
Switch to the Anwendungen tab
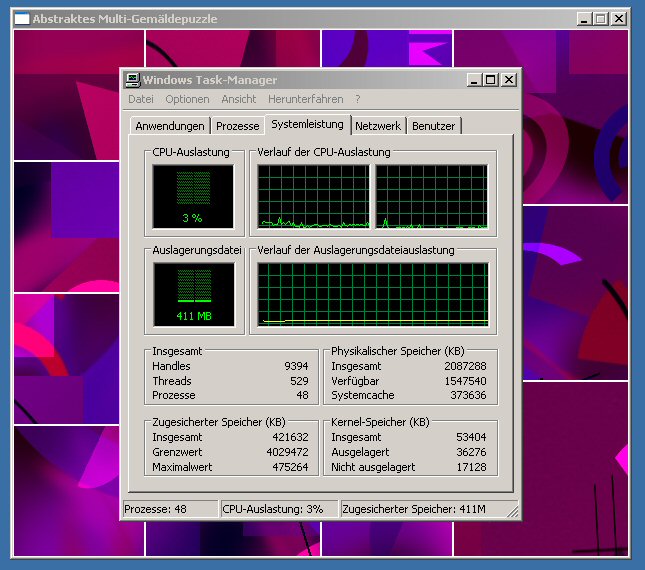coord(170,126)
